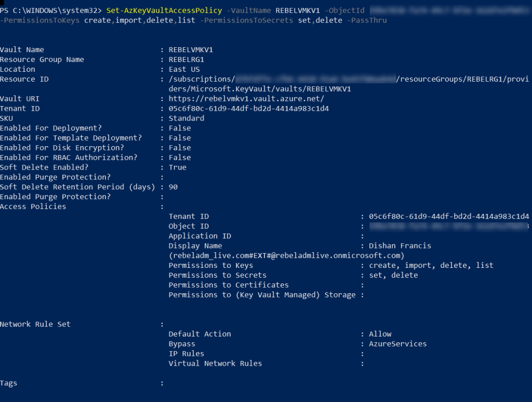Click the retention period value 90
The height and width of the screenshot is (402, 532).
(x=173, y=187)
